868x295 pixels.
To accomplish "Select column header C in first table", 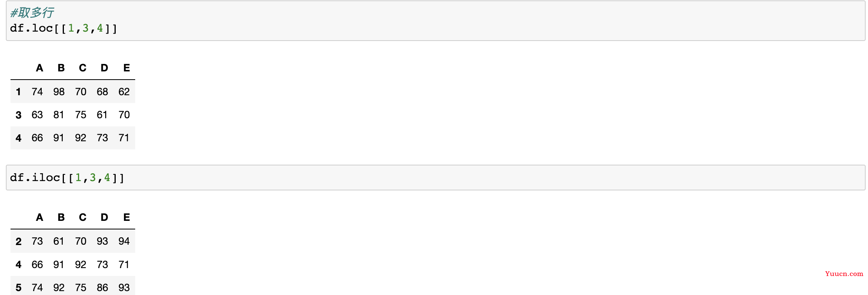I will coord(83,68).
